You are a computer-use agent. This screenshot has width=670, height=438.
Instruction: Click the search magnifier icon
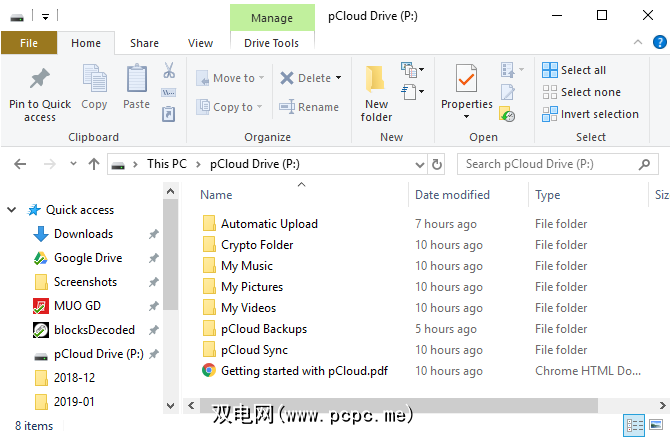tap(644, 165)
